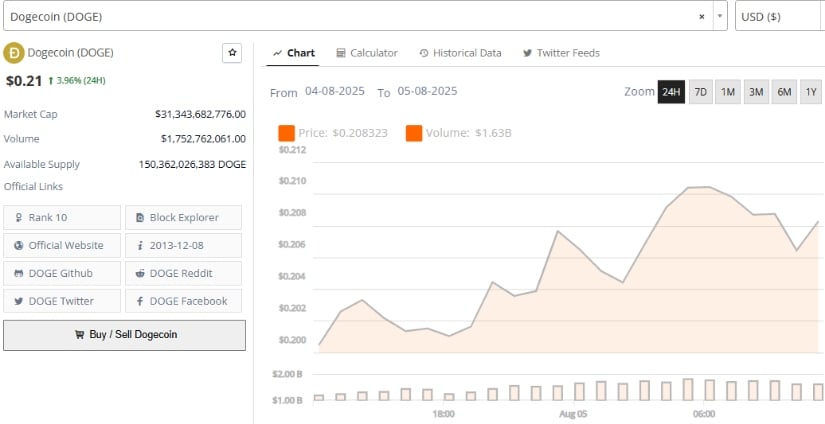
Task: Select the 6M zoom range
Action: [784, 92]
